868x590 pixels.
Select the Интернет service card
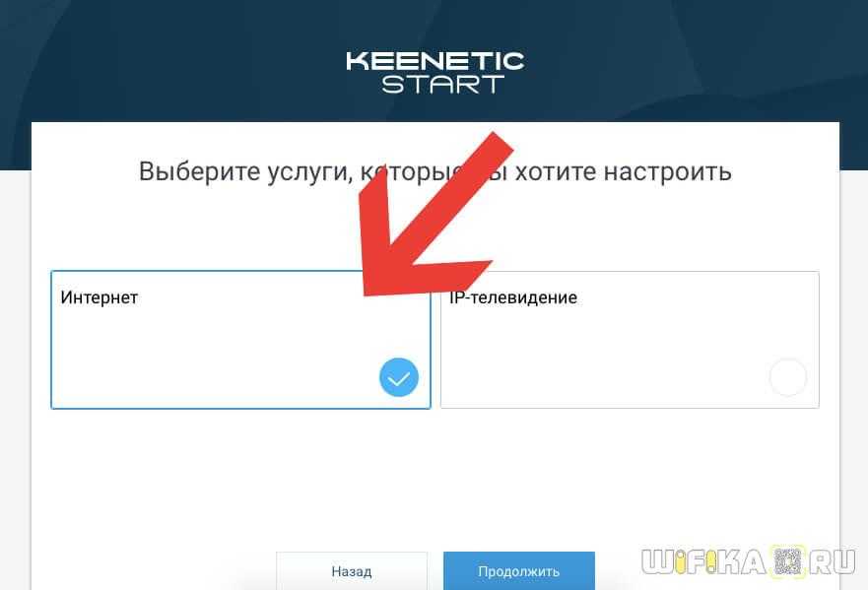(x=240, y=340)
